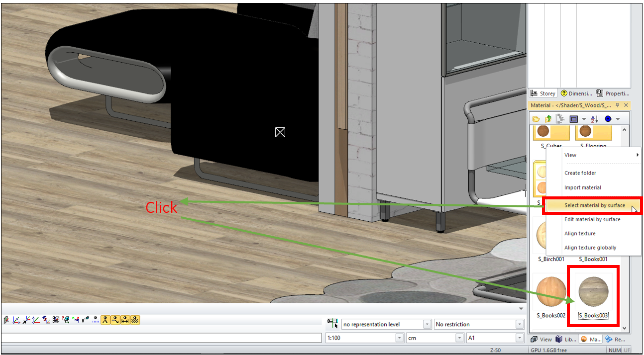Expand the 1:100 scale dropdown
Image resolution: width=644 pixels, height=355 pixels.
coord(399,338)
